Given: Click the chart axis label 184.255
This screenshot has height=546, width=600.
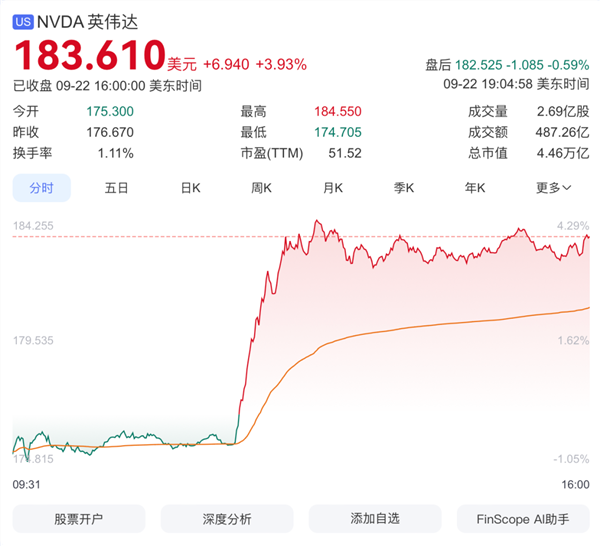Looking at the screenshot, I should click(33, 226).
